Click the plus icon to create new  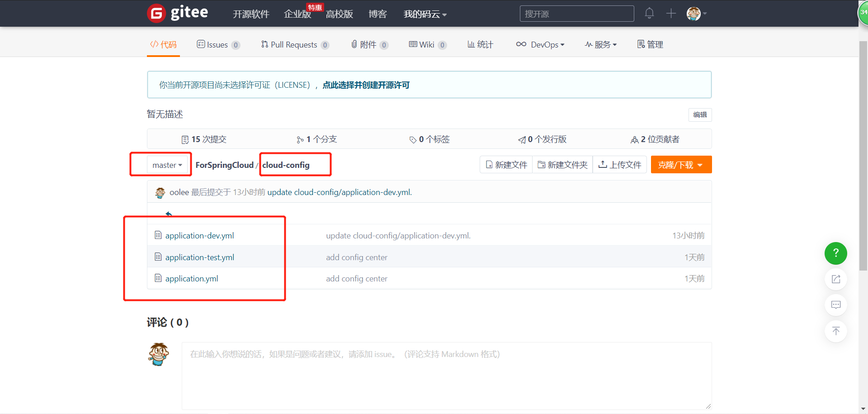(671, 13)
